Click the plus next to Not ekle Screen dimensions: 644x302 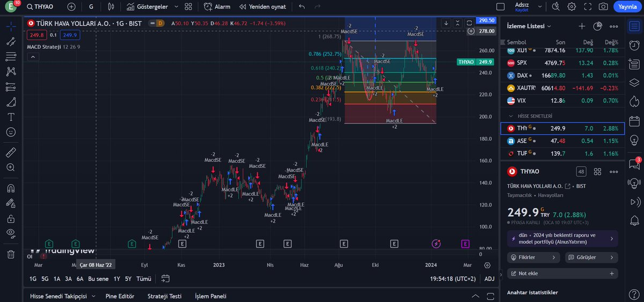click(611, 274)
